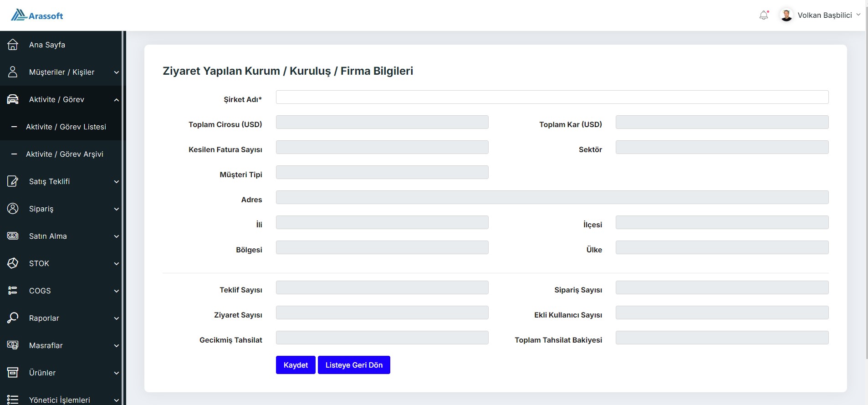Open Aktivite / Görev Listesi submenu item
The image size is (868, 405).
pos(61,127)
